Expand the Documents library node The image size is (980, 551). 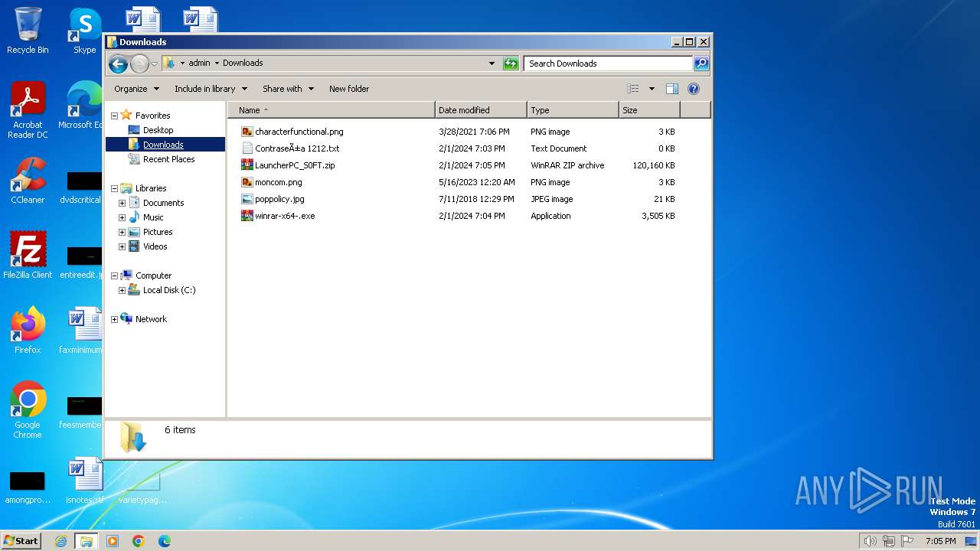tap(122, 204)
